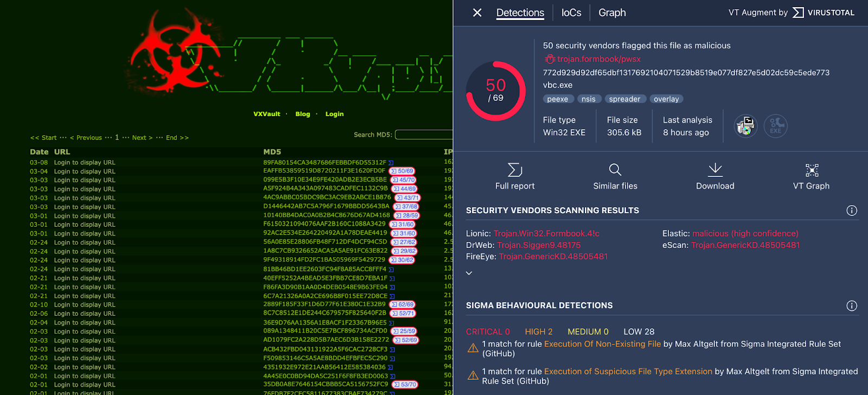This screenshot has width=868, height=395.
Task: Open MD5 hash 2889F185F33F1D6D77F61E380C1E32B9
Action: point(324,304)
